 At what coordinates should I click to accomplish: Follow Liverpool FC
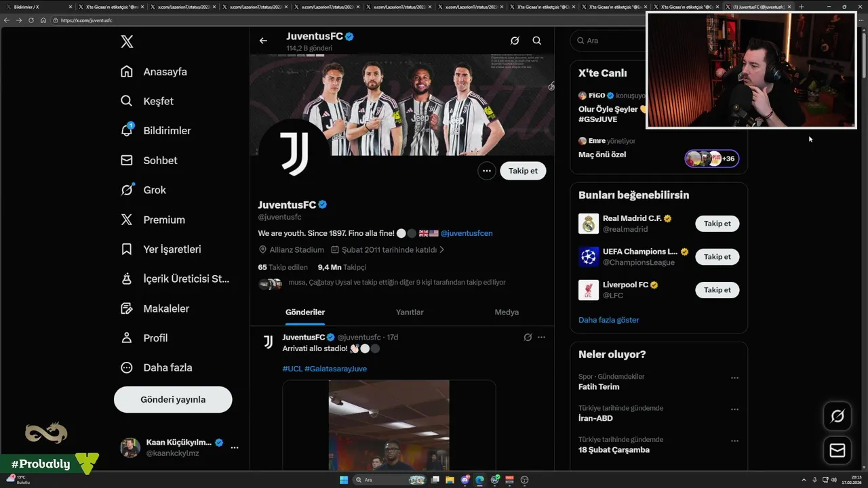[717, 290]
